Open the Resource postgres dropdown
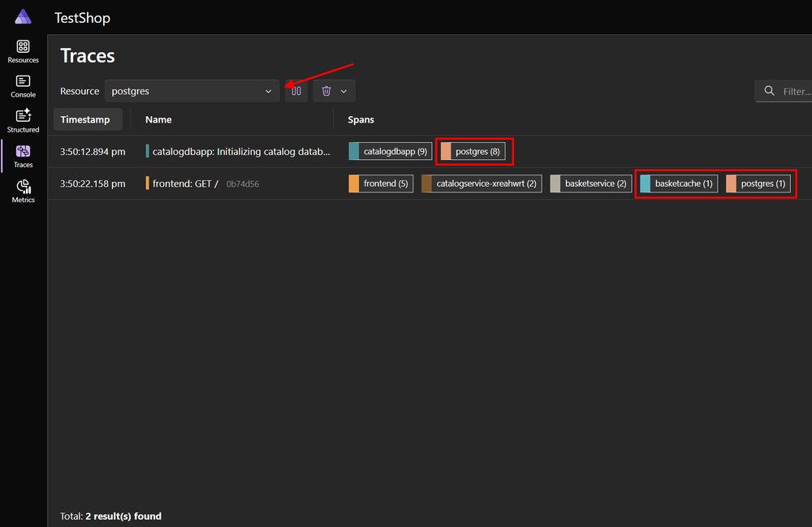The height and width of the screenshot is (527, 812). tap(192, 91)
